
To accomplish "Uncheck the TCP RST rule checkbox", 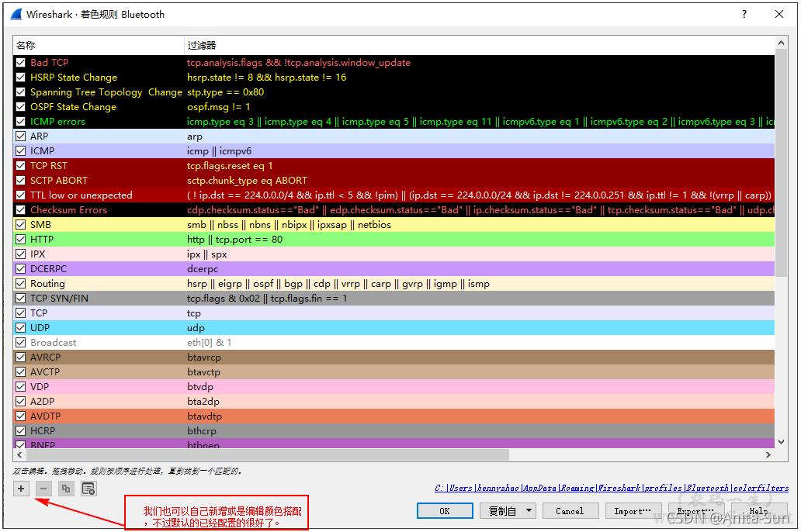I will [21, 165].
